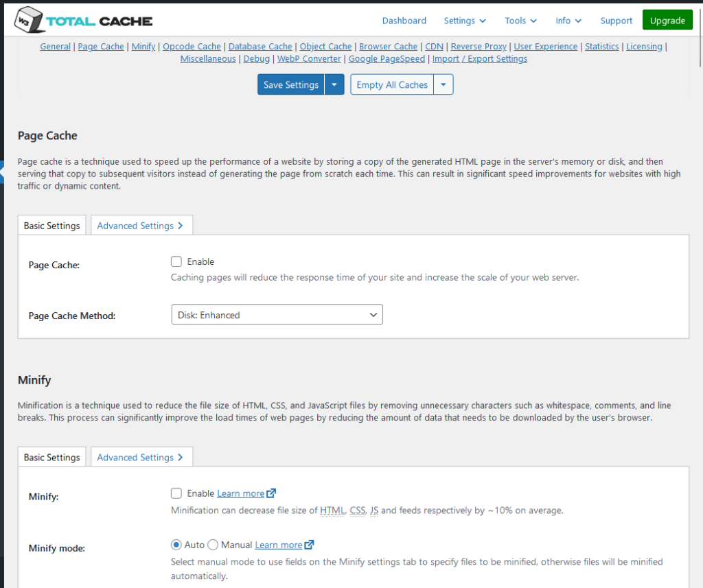Select Auto minify mode radio

pos(176,545)
